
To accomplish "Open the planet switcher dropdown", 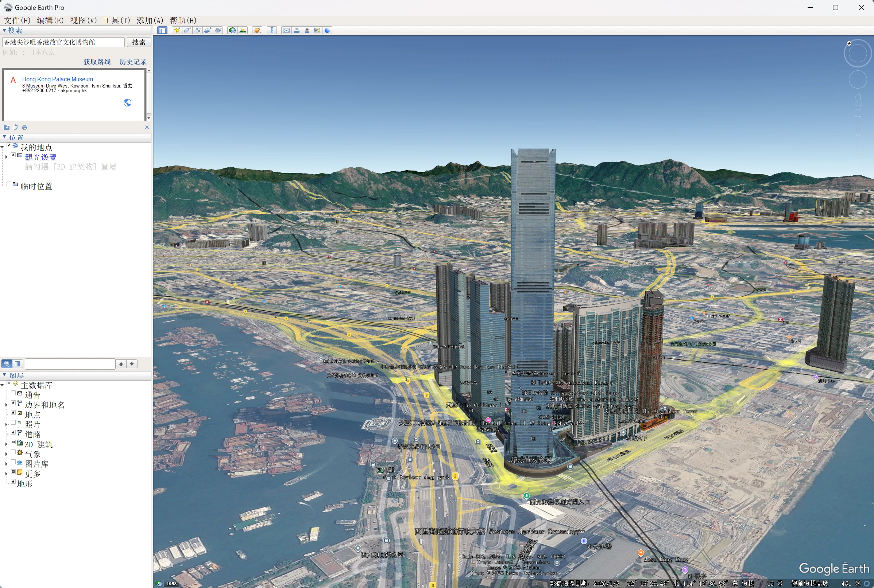I will [257, 30].
